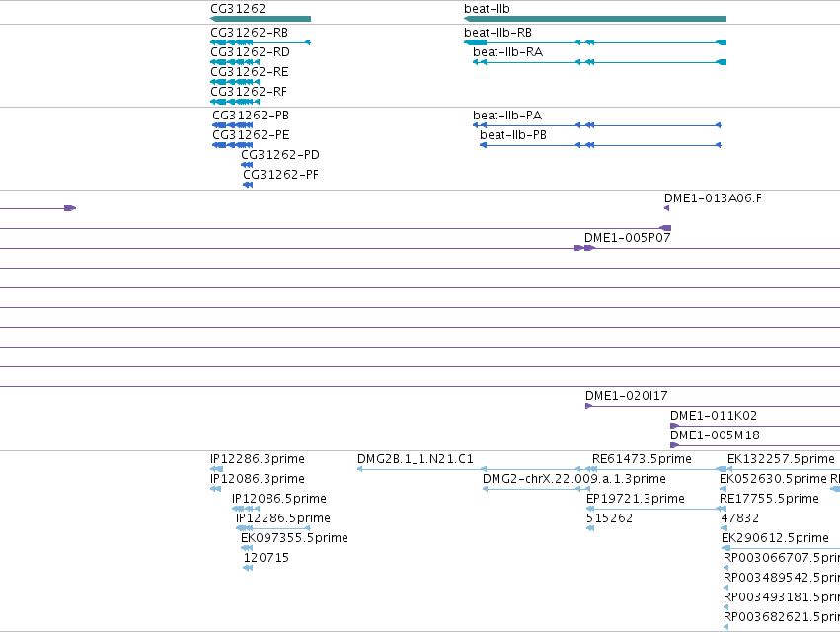Click clone label DME1-020I17
840x632 pixels.
[626, 396]
